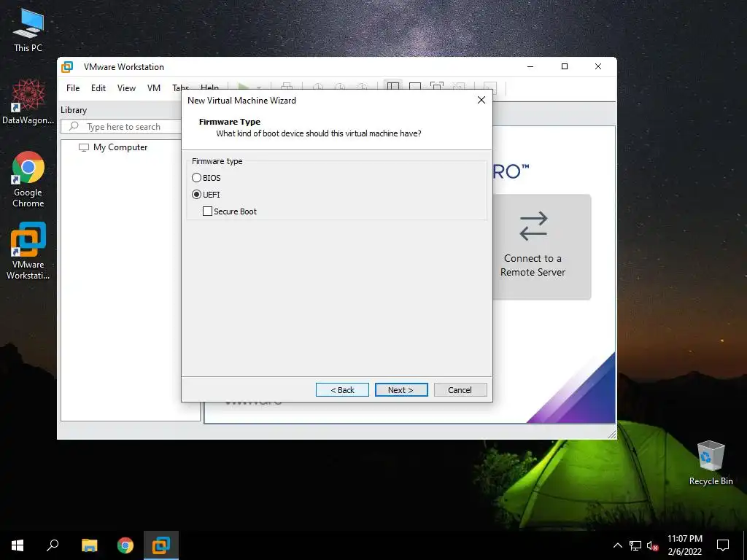Image resolution: width=747 pixels, height=560 pixels.
Task: Open the View menu
Action: point(126,88)
